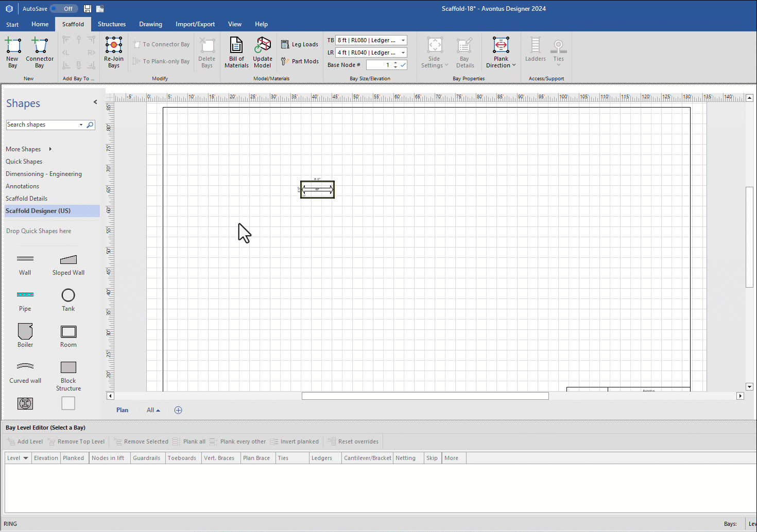Open the Bill of Materials
This screenshot has width=757, height=532.
click(x=236, y=51)
